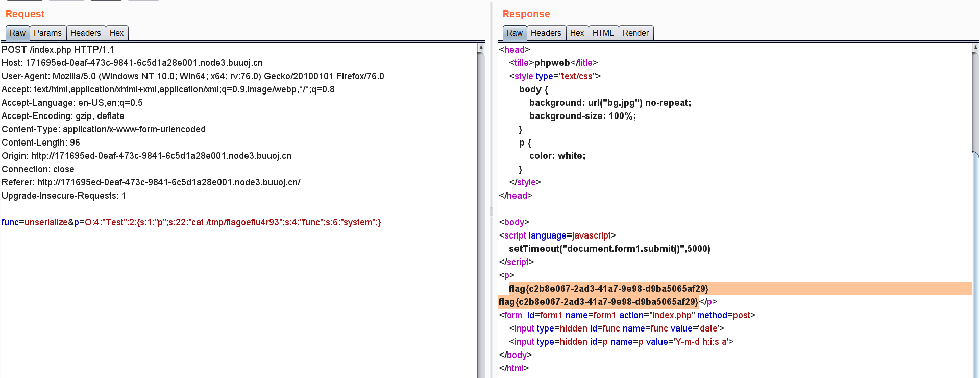
Task: Click the Response panel heading
Action: [526, 14]
